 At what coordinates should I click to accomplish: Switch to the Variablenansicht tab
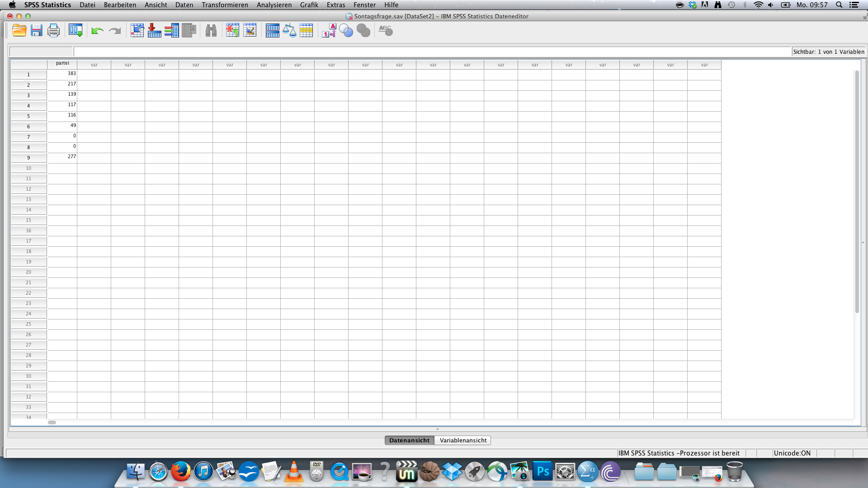pos(463,440)
